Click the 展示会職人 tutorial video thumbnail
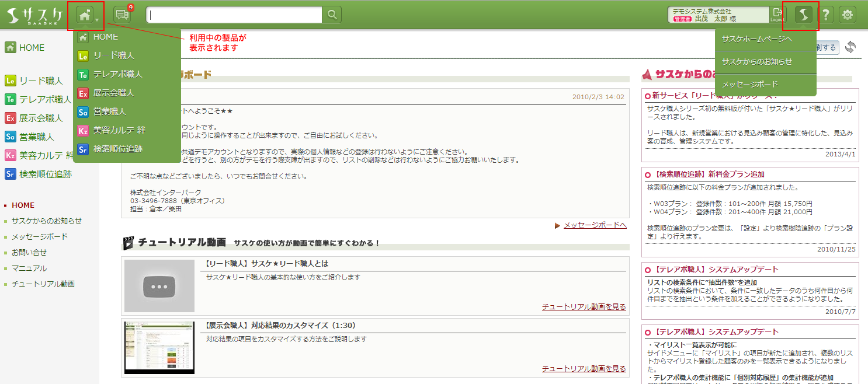The image size is (868, 384). pos(159,347)
